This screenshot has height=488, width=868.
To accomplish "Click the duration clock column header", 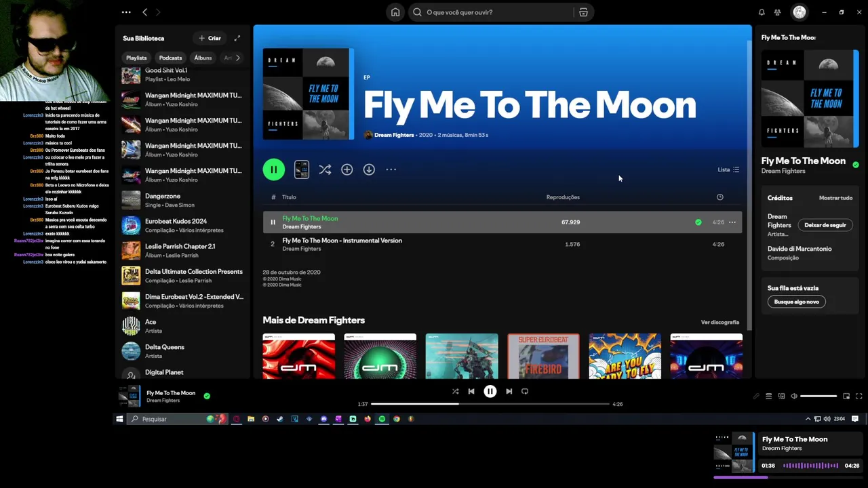I will [719, 197].
